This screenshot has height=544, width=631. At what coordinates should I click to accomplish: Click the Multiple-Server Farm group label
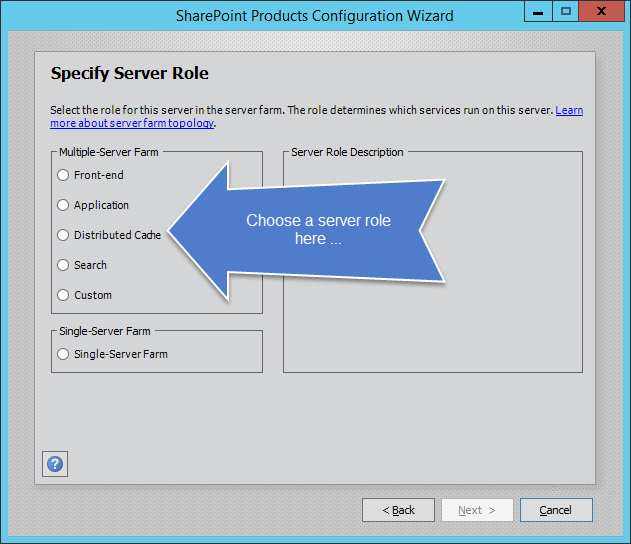(x=109, y=152)
